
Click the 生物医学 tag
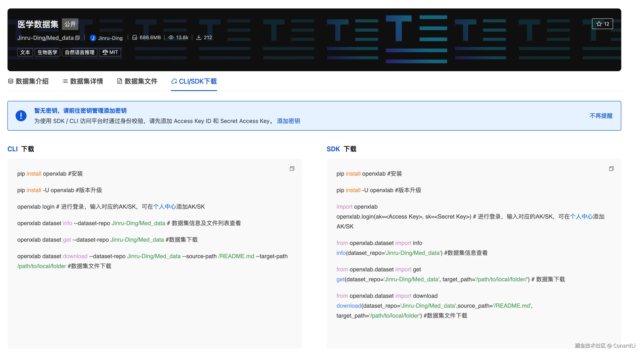coord(47,52)
